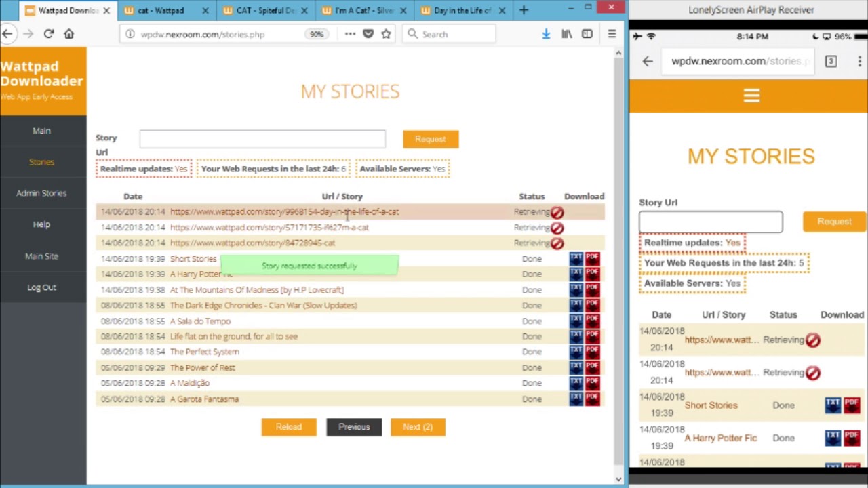Open mobile browser three-dot menu

[859, 61]
